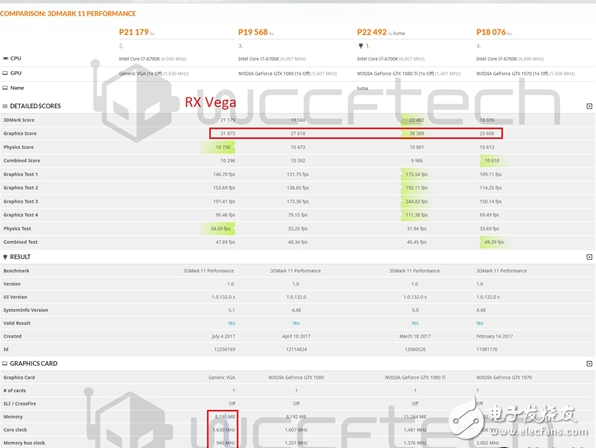Click result Id 12060526
The image size is (596, 448).
click(415, 349)
